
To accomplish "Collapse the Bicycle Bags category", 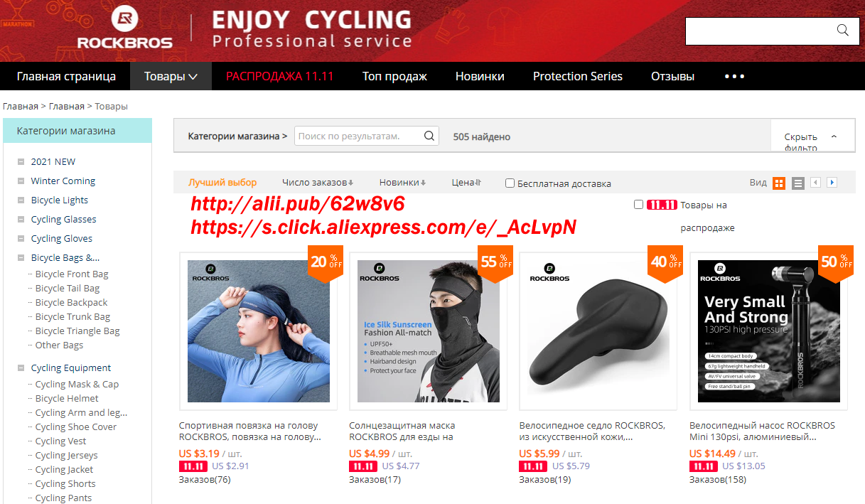I will 21,258.
